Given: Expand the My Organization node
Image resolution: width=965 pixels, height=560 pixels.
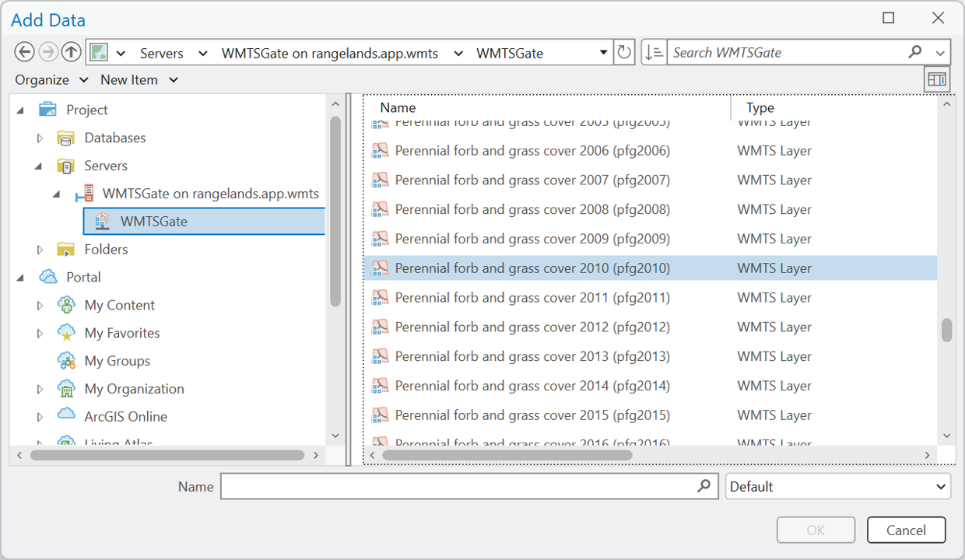Looking at the screenshot, I should 40,389.
